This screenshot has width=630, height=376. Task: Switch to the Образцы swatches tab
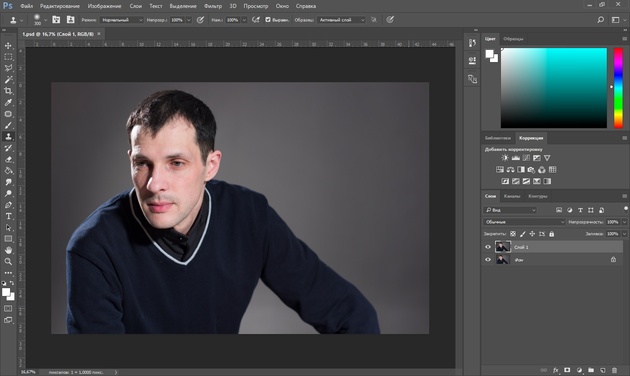513,39
